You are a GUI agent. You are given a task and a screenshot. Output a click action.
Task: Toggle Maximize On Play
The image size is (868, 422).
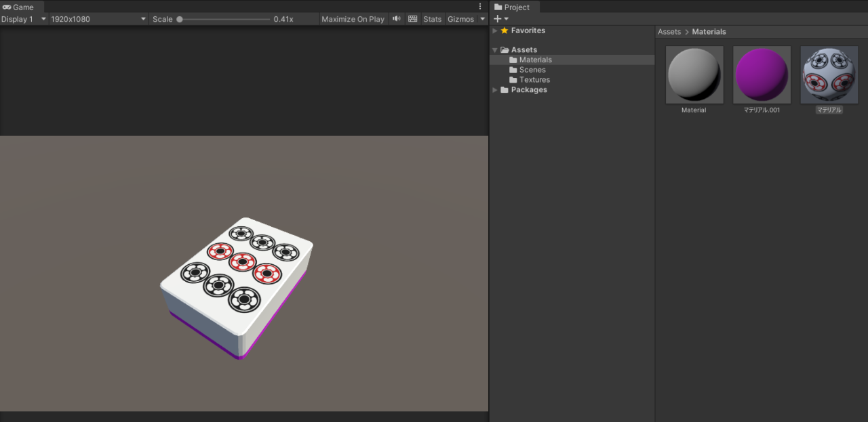click(x=353, y=18)
